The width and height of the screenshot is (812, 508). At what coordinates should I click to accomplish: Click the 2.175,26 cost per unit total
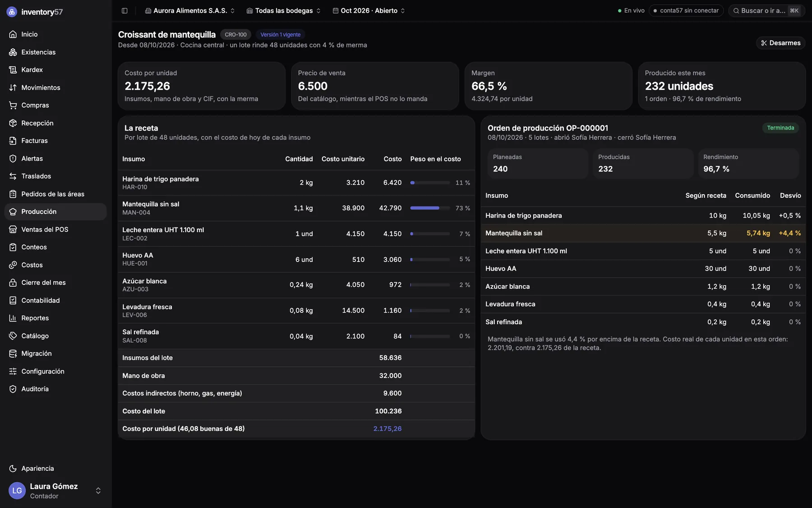tap(387, 429)
